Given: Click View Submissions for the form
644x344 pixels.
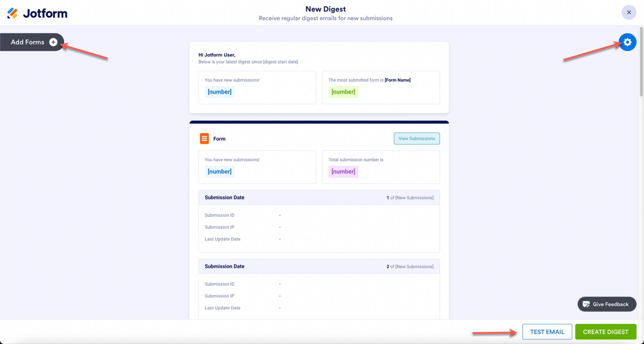Looking at the screenshot, I should click(417, 138).
